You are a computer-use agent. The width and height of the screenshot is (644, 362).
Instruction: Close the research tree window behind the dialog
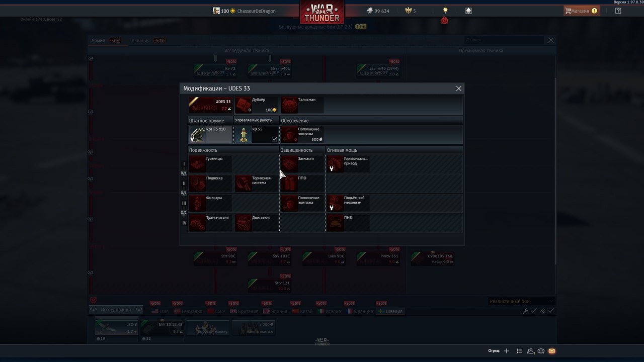coord(551,40)
